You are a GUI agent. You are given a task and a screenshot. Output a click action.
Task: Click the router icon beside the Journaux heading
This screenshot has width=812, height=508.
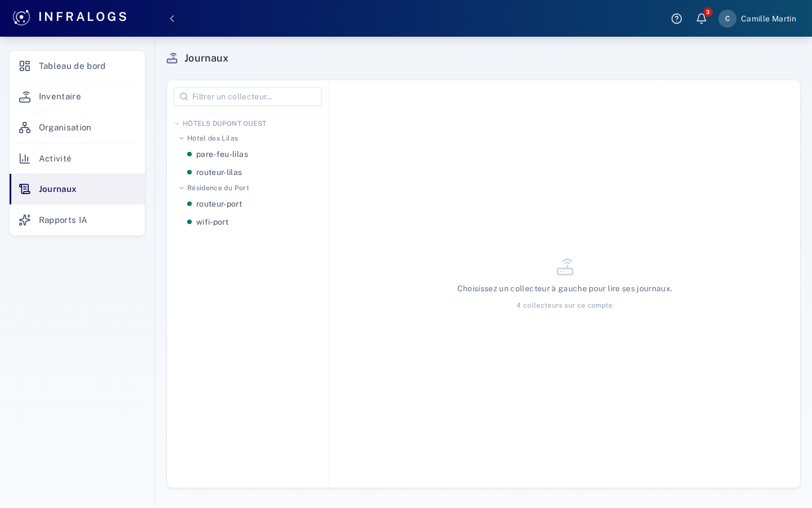point(173,58)
